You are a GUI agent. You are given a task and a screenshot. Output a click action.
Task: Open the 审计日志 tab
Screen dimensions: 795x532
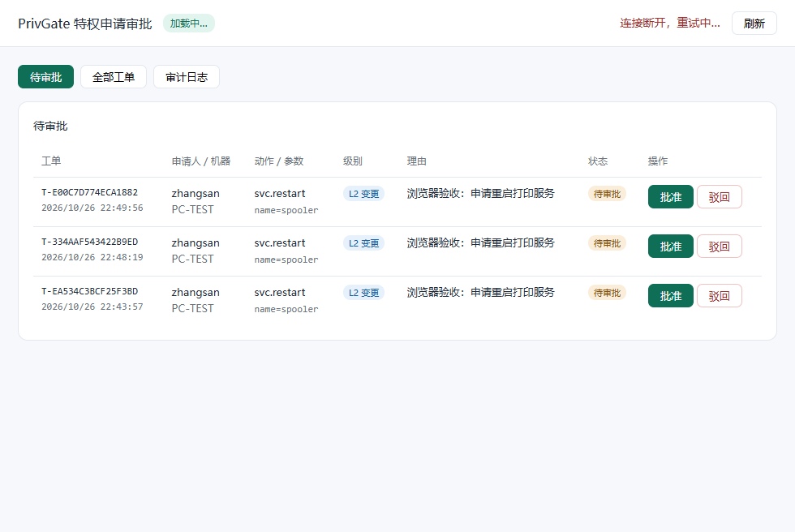[x=187, y=76]
